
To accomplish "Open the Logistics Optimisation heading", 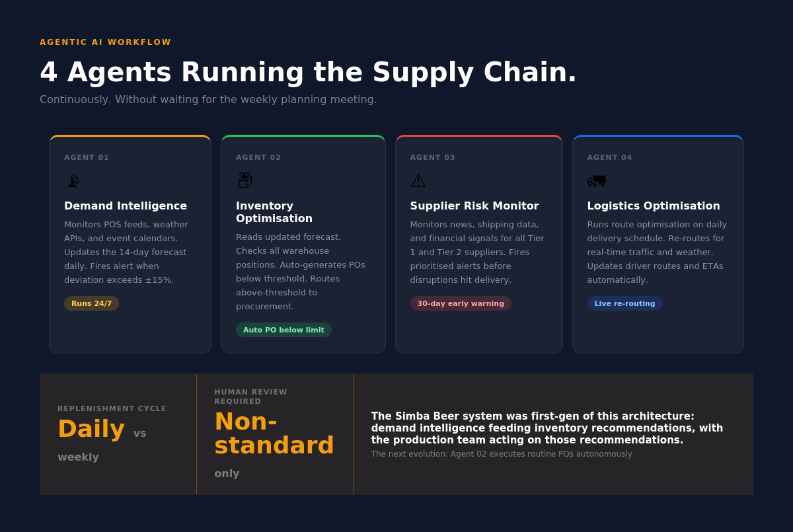I will point(654,206).
